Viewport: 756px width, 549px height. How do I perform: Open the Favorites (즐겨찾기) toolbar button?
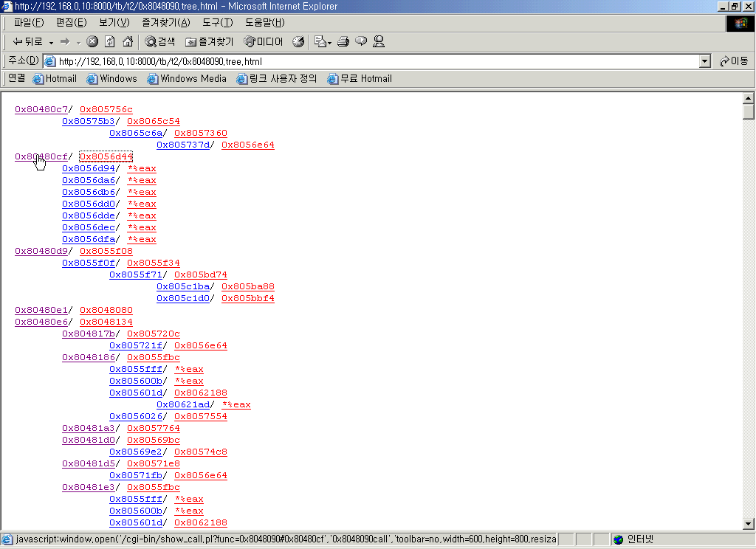209,42
